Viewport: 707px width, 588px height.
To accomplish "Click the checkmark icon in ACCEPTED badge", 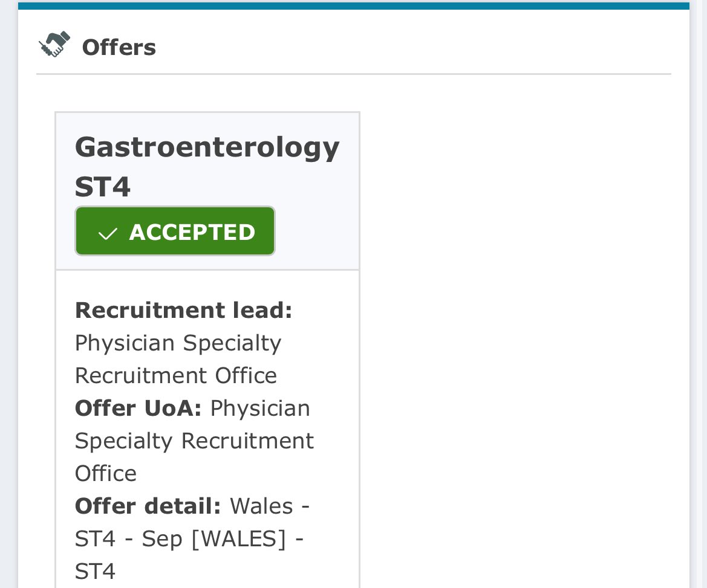I will click(108, 233).
